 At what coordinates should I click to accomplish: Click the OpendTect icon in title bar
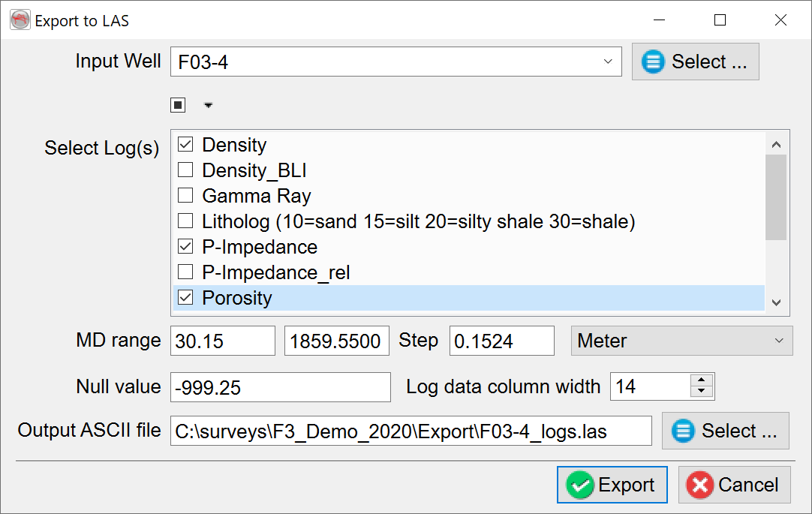coord(20,20)
